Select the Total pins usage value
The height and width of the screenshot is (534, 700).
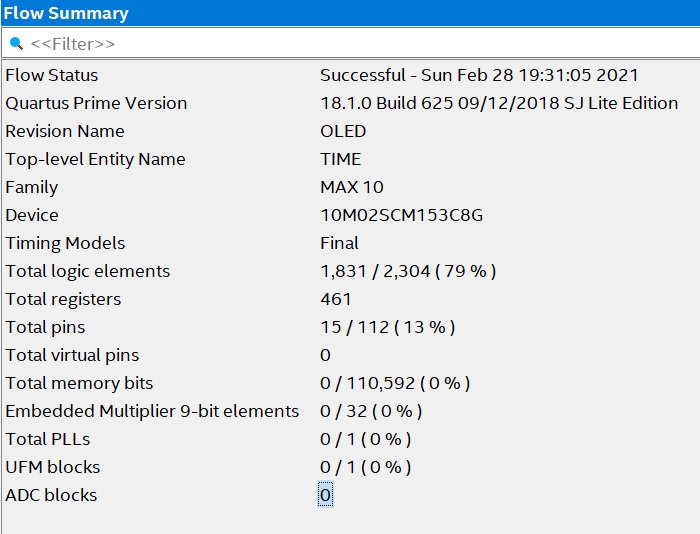388,327
